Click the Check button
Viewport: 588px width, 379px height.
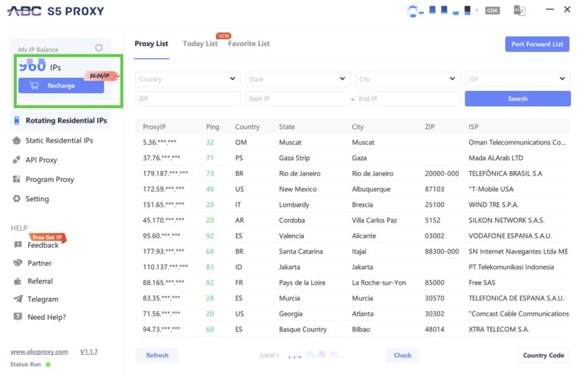(402, 356)
